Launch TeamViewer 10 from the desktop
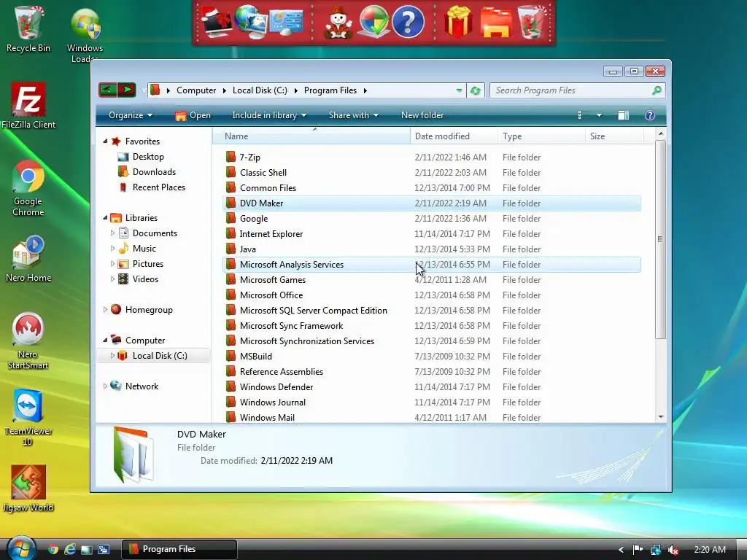Viewport: 747px width, 560px height. click(x=28, y=417)
